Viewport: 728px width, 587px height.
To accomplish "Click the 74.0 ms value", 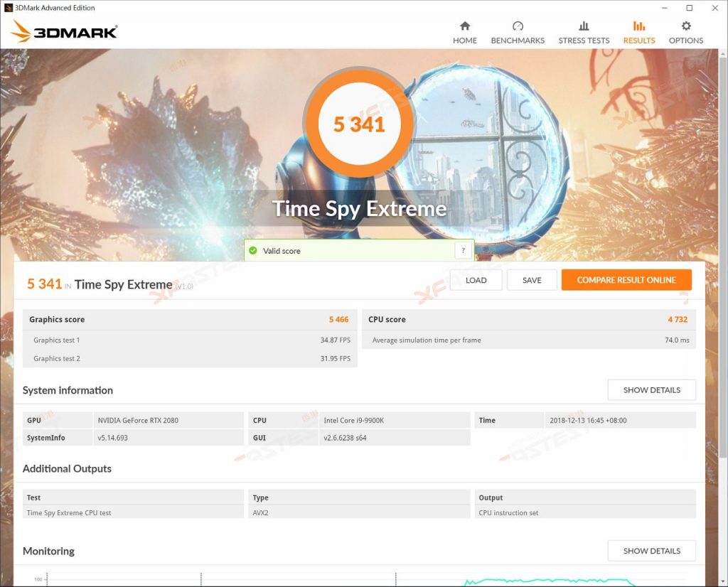I will click(x=677, y=340).
